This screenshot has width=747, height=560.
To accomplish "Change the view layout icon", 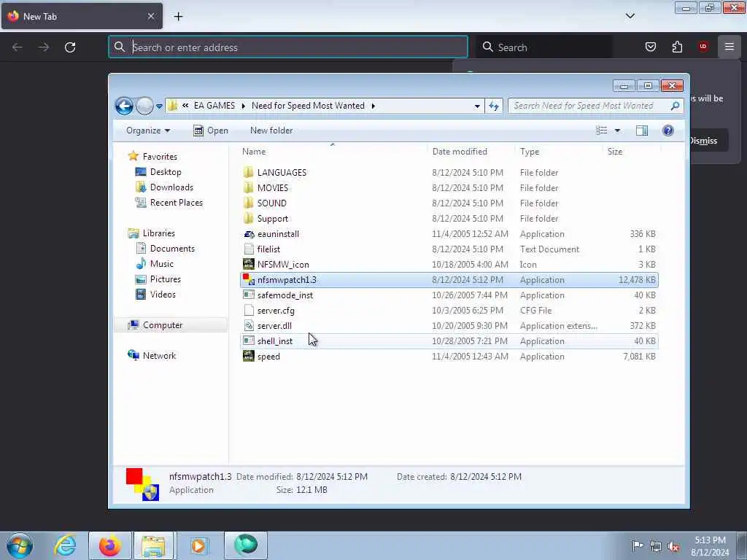I will [602, 131].
